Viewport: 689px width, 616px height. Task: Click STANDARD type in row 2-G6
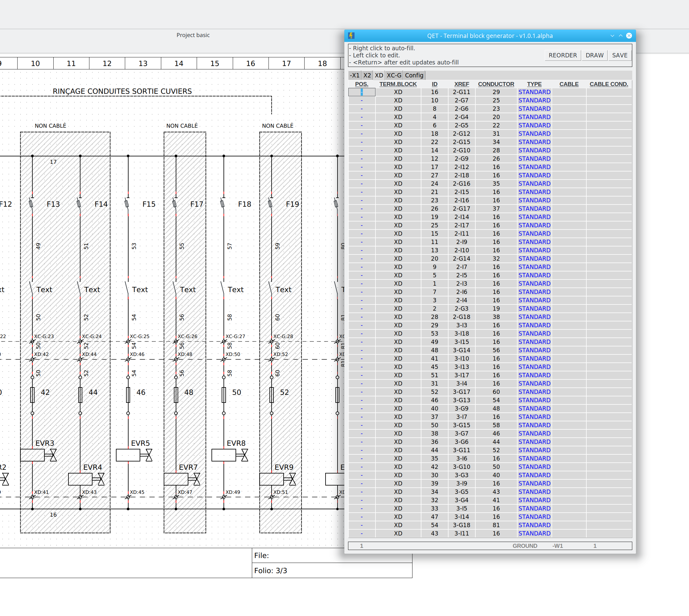(x=534, y=109)
